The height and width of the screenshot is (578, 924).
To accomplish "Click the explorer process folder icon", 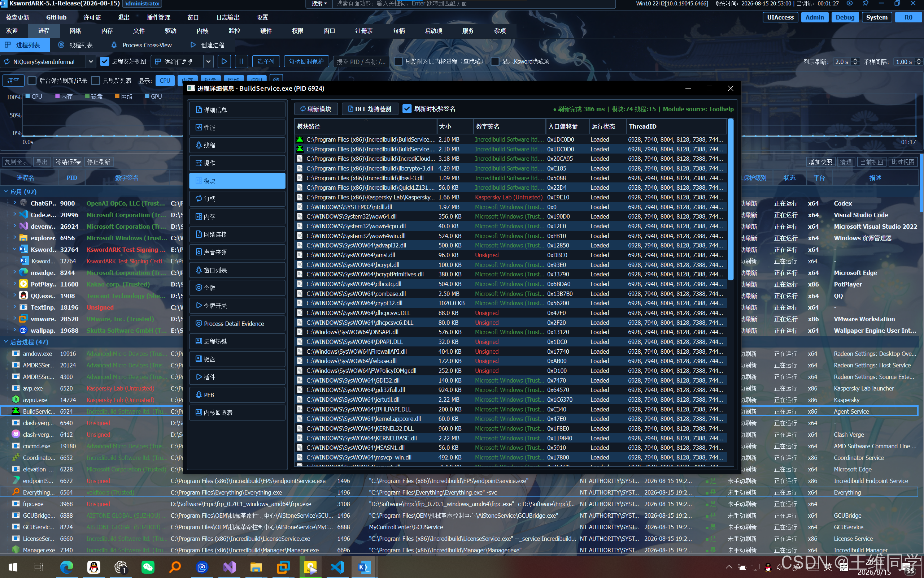I will click(x=24, y=238).
